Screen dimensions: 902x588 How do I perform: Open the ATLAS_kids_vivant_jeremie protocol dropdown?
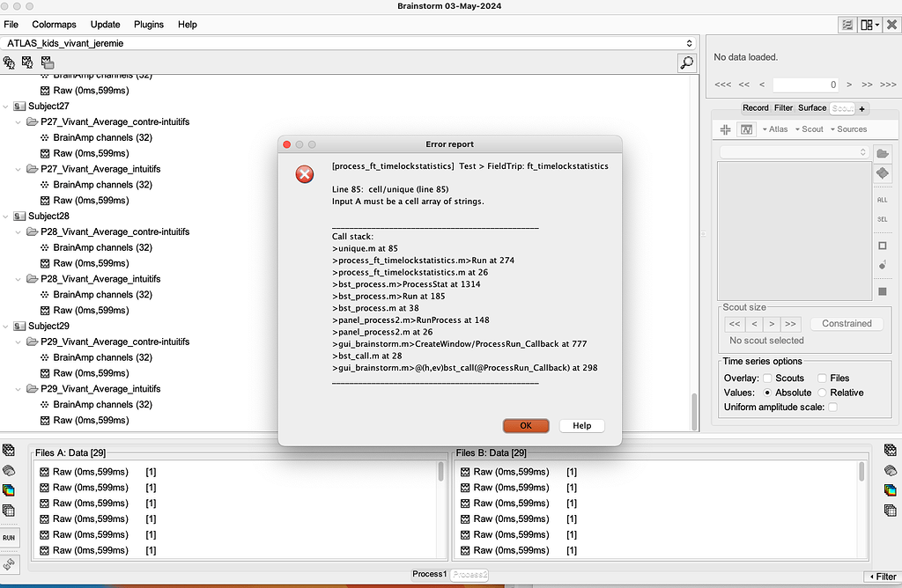coord(350,42)
